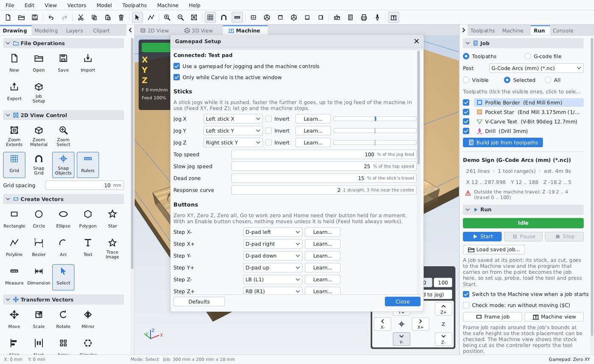Activate the Trace Image tool
This screenshot has width=594, height=364.
coord(112,247)
